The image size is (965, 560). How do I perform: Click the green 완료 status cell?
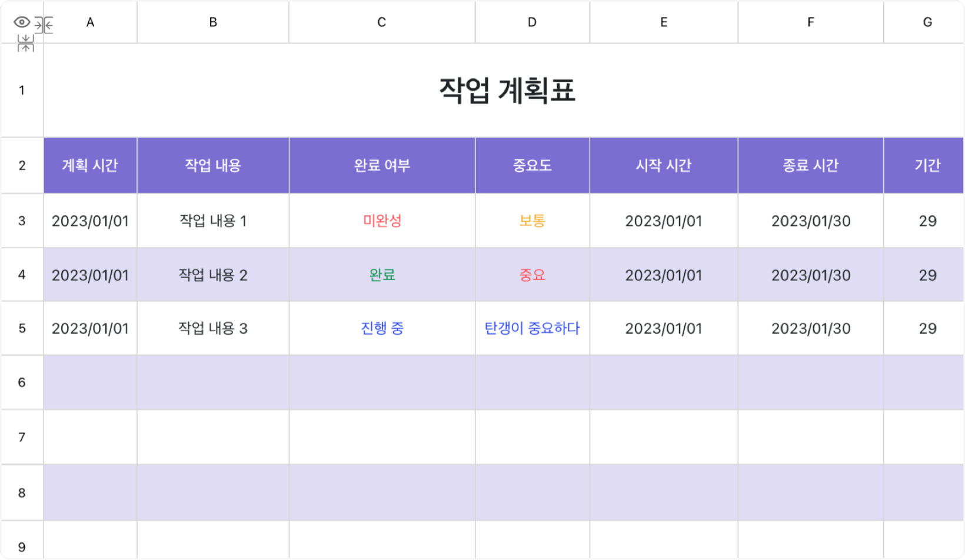pyautogui.click(x=382, y=275)
